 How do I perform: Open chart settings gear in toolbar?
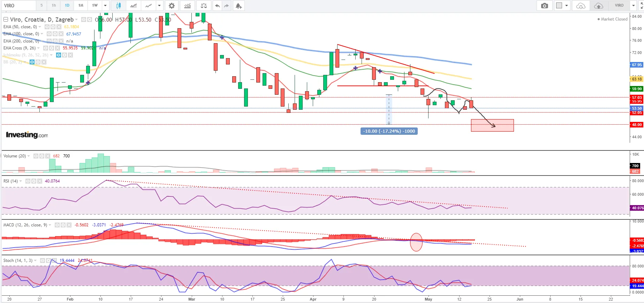(172, 6)
